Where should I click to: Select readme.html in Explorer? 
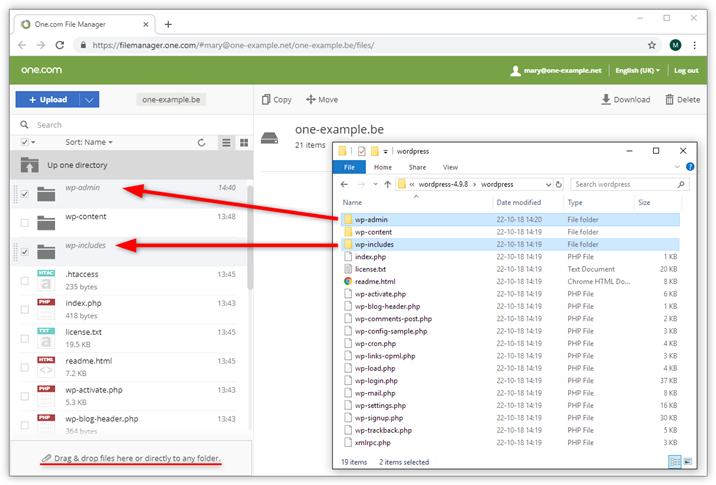tap(510, 281)
